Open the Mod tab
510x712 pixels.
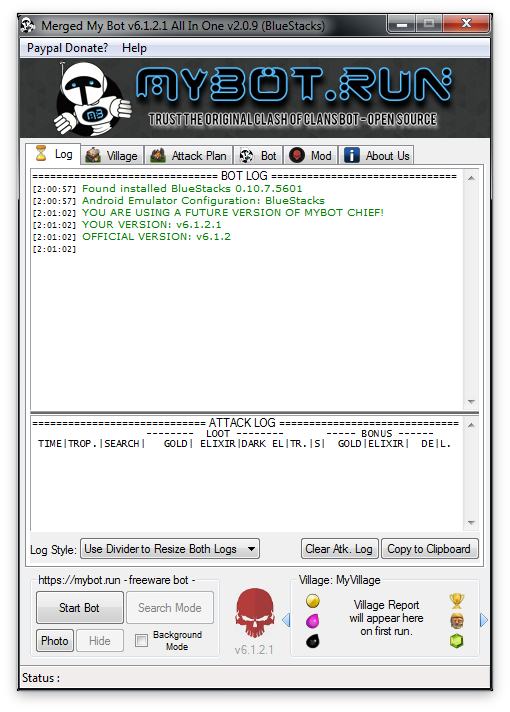point(311,156)
